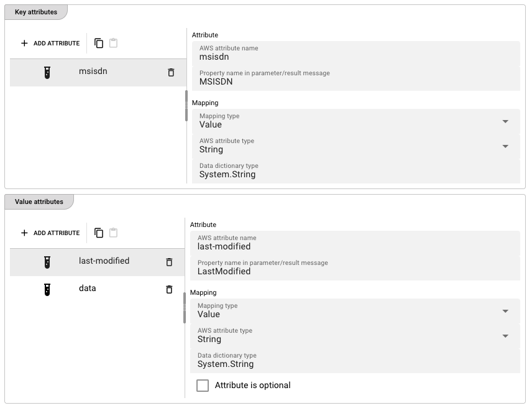
Task: Click ADD ATTRIBUTE in Key attributes section
Action: pos(50,42)
